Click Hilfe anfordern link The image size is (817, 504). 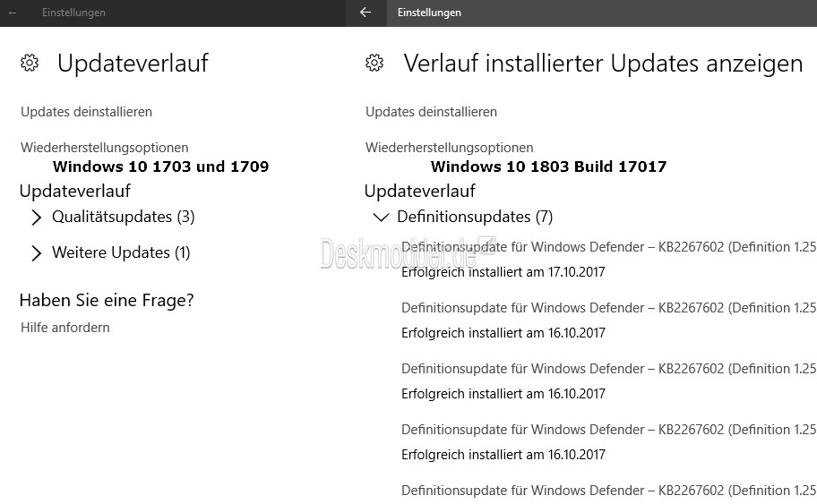tap(65, 328)
